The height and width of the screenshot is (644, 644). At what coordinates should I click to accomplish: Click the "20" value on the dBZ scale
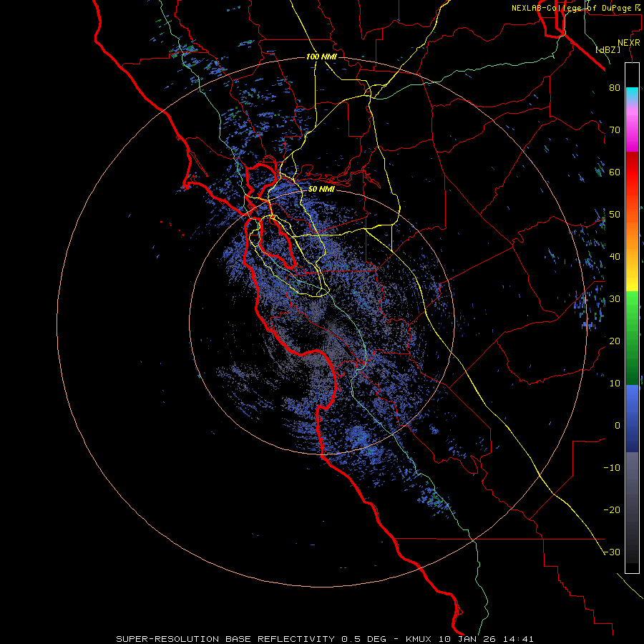pyautogui.click(x=615, y=341)
